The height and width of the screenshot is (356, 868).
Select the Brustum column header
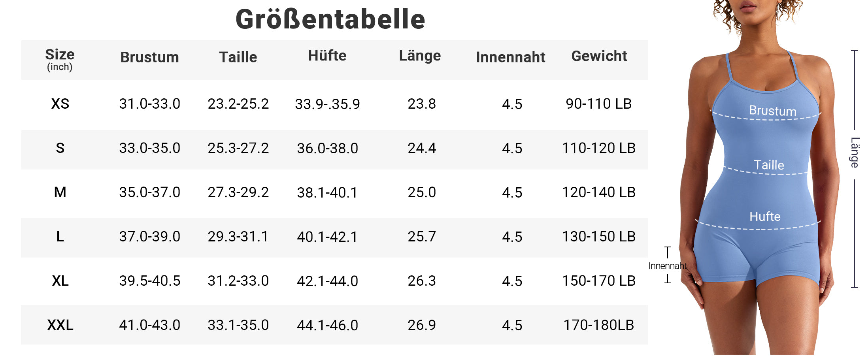coord(149,57)
